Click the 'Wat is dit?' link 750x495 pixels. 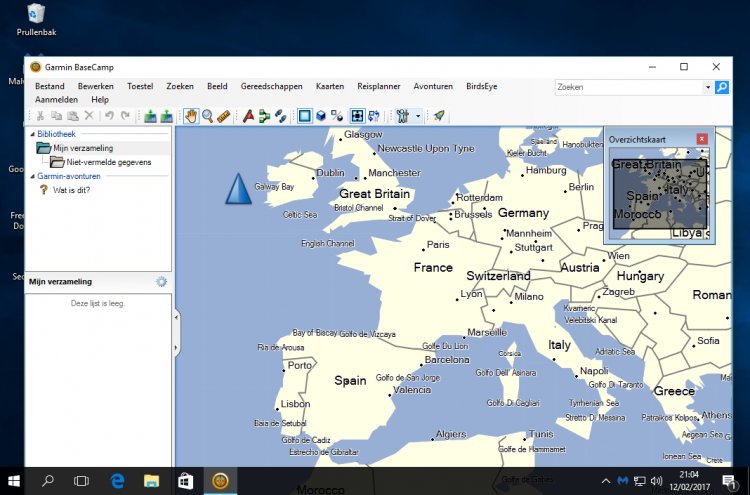(71, 189)
